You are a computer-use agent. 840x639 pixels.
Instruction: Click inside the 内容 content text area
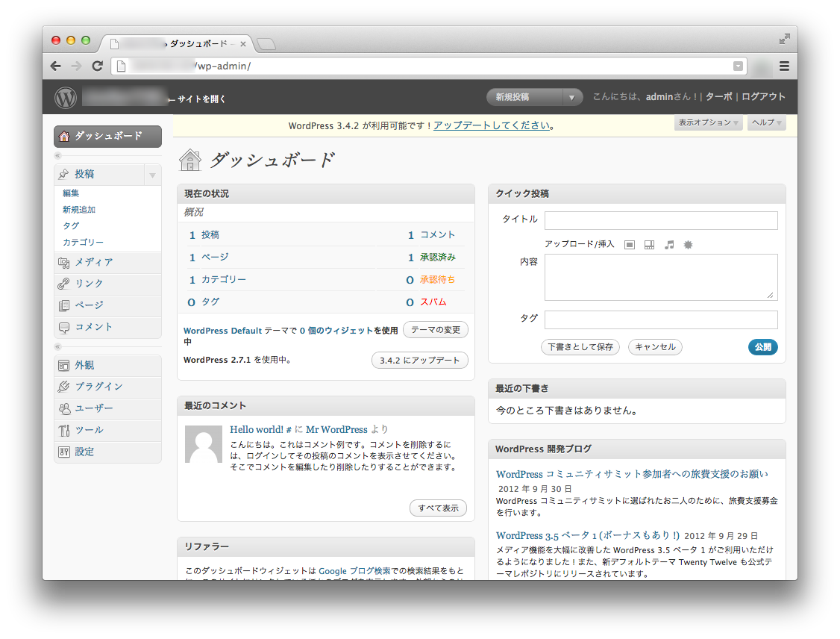(661, 277)
